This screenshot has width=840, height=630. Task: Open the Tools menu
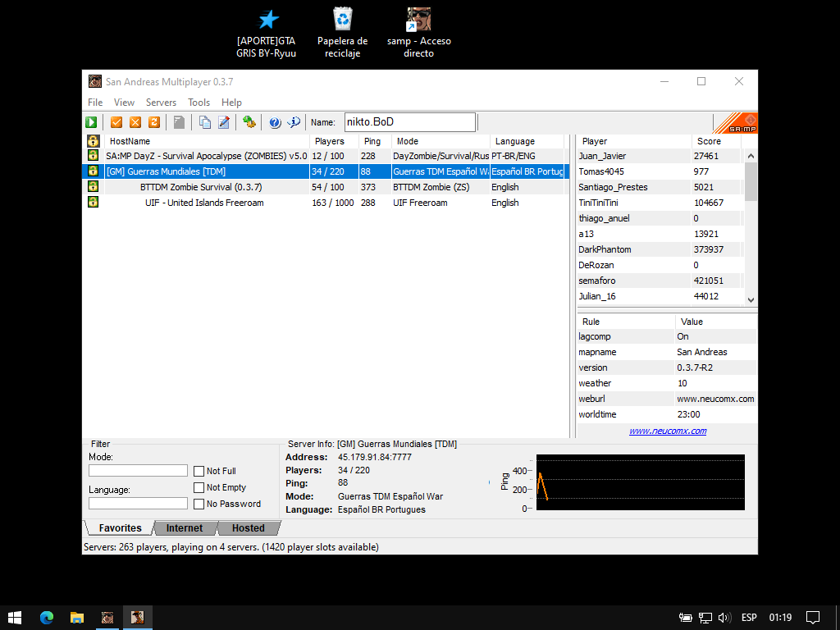point(199,103)
